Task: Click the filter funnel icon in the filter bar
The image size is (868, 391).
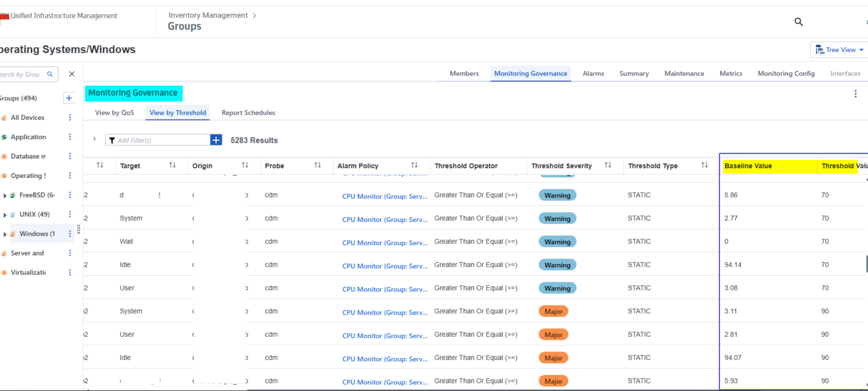Action: click(112, 140)
